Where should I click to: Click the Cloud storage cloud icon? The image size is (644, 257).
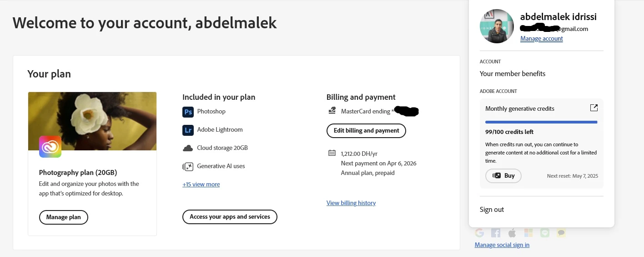click(188, 148)
